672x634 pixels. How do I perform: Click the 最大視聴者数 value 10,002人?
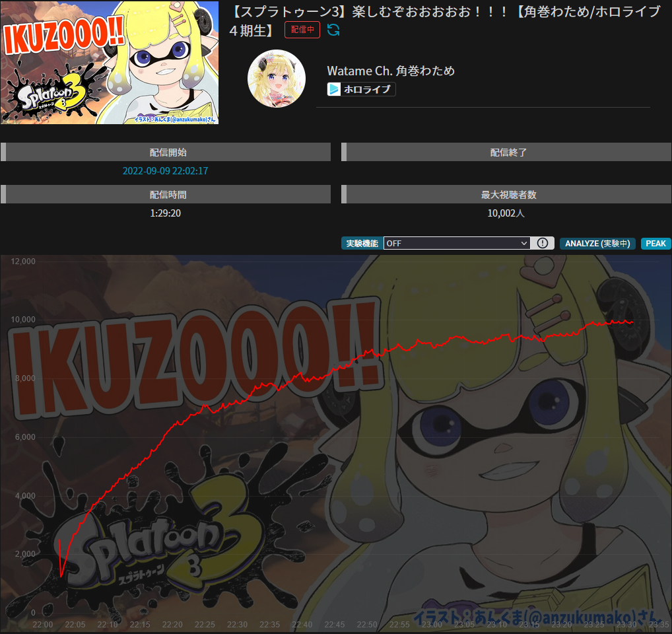(506, 213)
